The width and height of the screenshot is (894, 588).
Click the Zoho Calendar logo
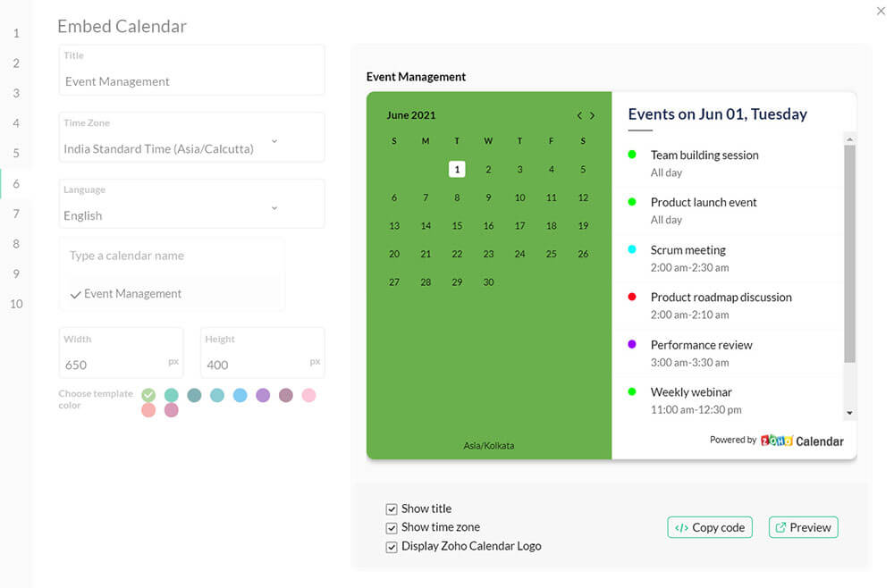pos(801,441)
